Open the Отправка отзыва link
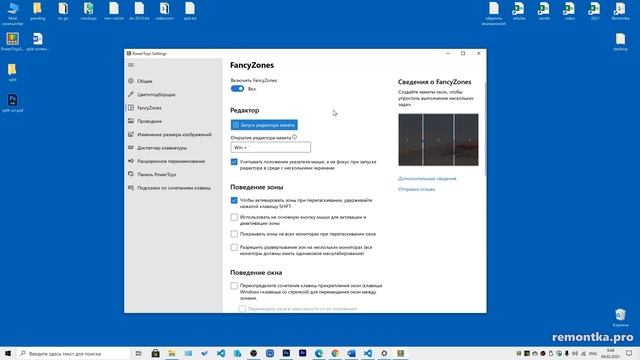 (x=416, y=189)
